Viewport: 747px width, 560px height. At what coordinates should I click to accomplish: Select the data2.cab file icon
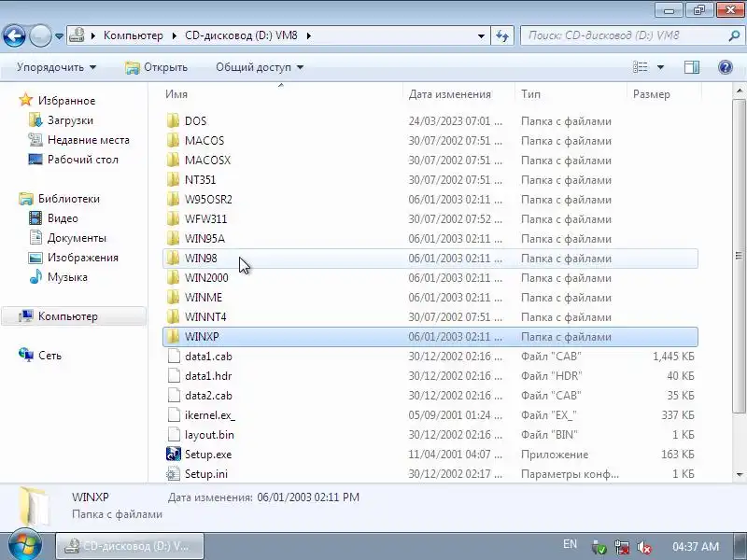(174, 395)
